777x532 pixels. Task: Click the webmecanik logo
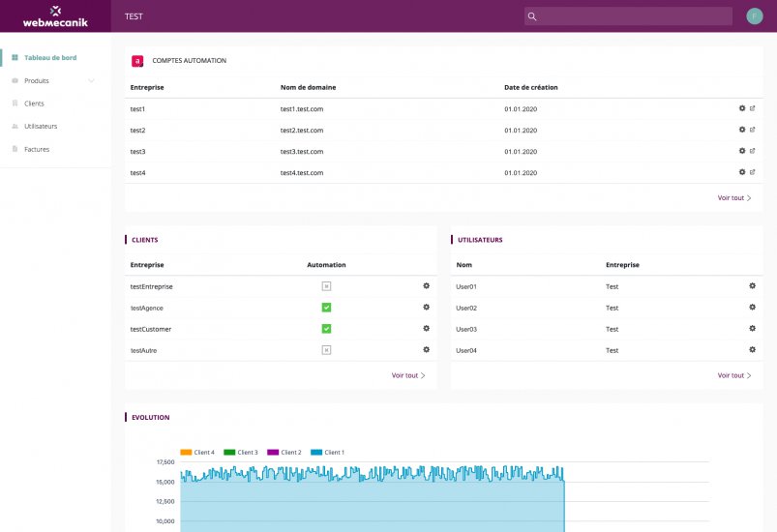tap(55, 16)
